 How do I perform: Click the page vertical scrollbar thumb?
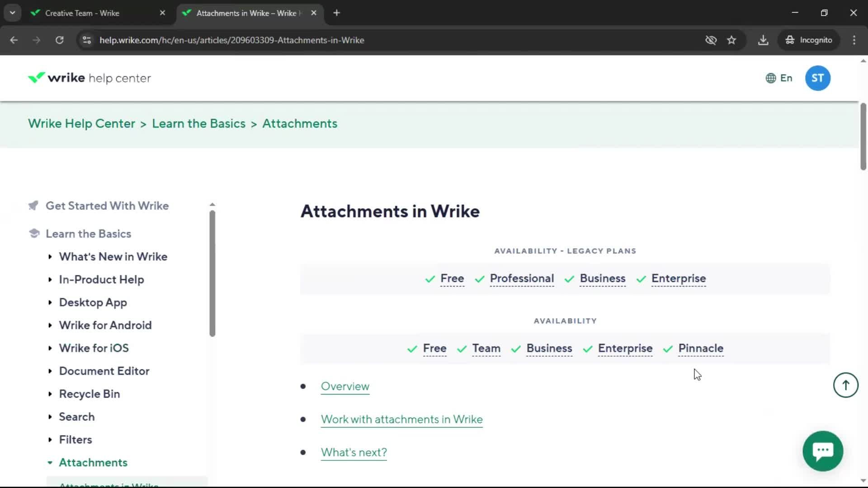point(863,137)
